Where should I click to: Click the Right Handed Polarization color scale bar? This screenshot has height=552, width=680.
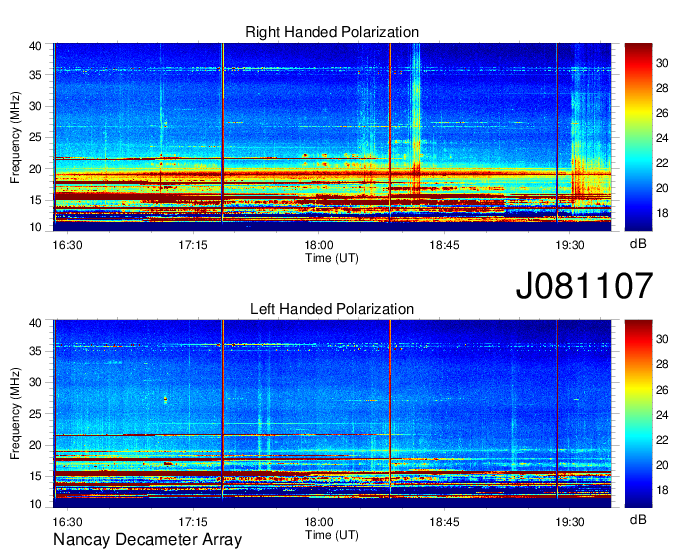click(x=638, y=137)
